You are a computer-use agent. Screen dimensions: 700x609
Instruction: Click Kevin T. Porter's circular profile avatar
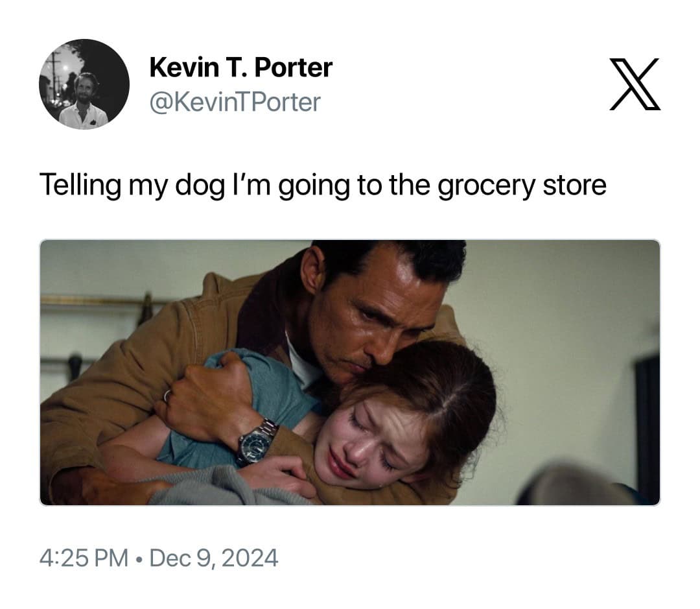point(84,84)
